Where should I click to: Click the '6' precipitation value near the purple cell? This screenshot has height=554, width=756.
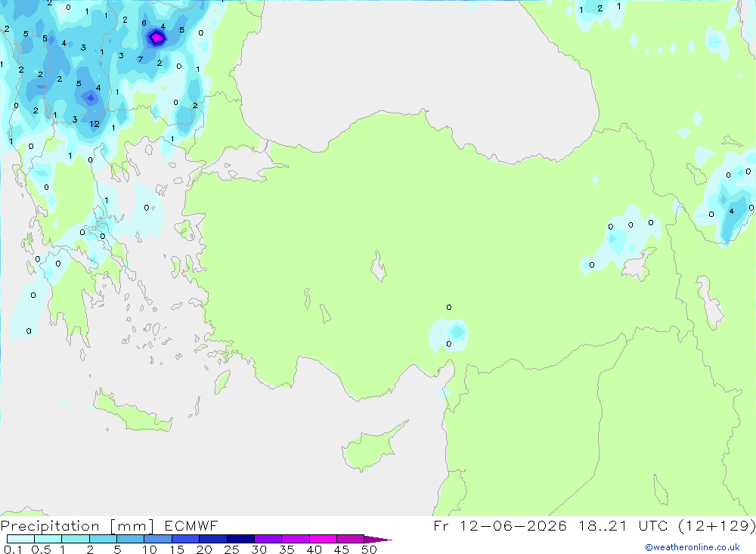tap(144, 23)
